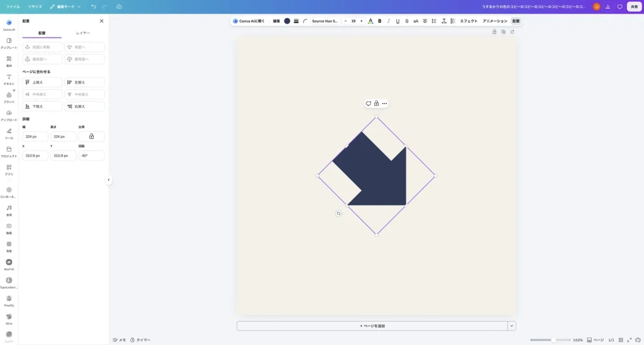Toggle bold formatting
The height and width of the screenshot is (345, 644).
coord(379,21)
